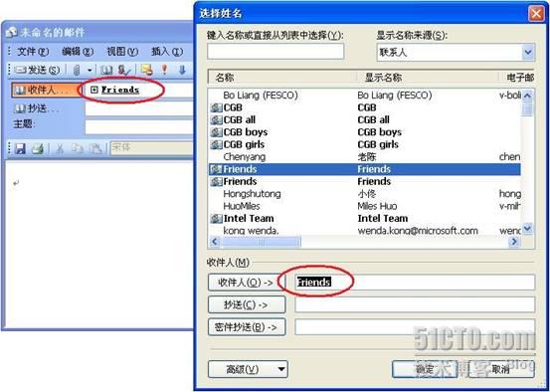This screenshot has width=550, height=392.
Task: Click the cut scissors icon
Action: tap(60, 149)
